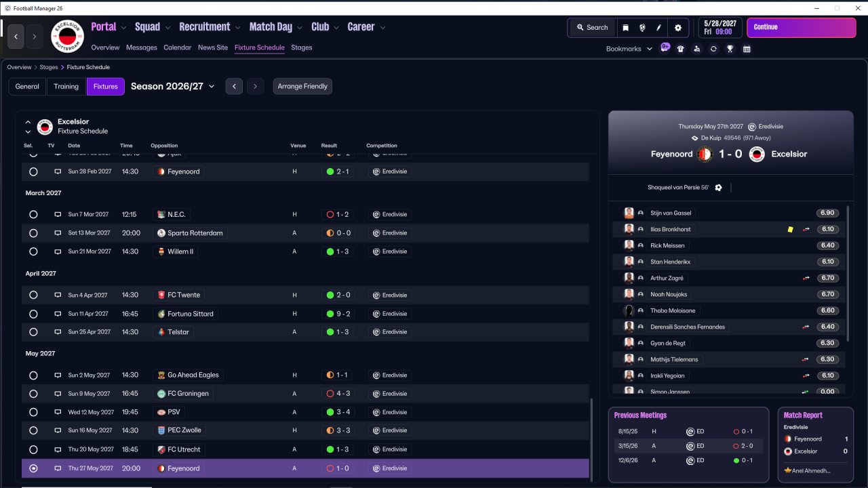Switch to the Stages sub-tab

coord(302,47)
